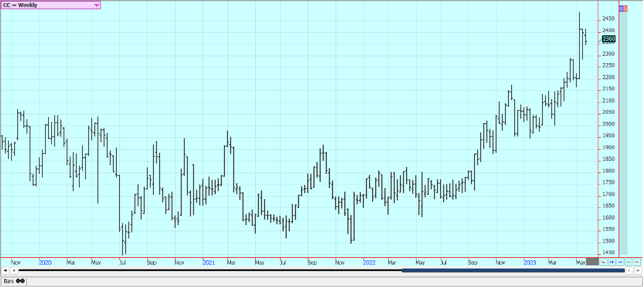The width and height of the screenshot is (644, 287).
Task: Click the blue right-arrow axis icon
Action: [612, 262]
